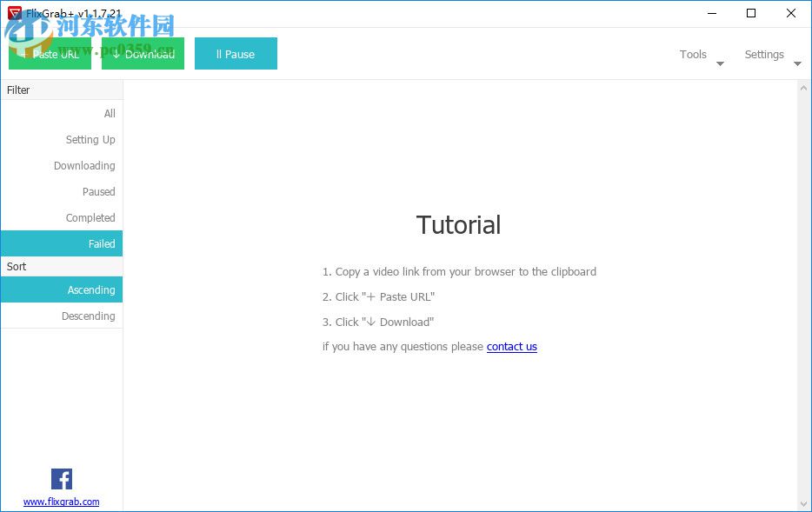Click the scrollbar up arrow
The width and height of the screenshot is (812, 512).
[803, 88]
